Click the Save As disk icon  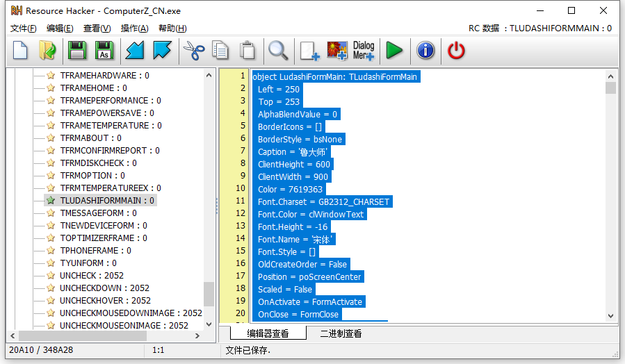tap(104, 51)
